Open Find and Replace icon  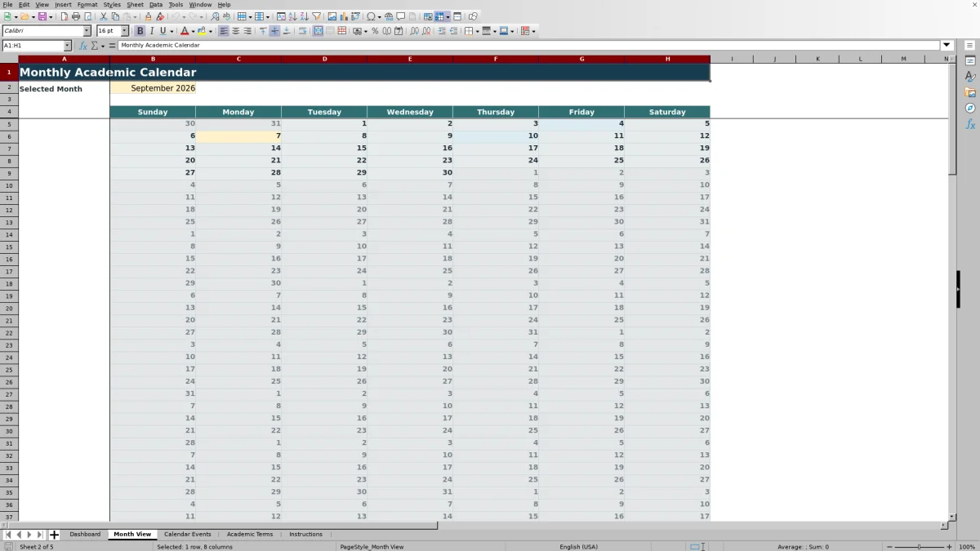click(x=215, y=16)
